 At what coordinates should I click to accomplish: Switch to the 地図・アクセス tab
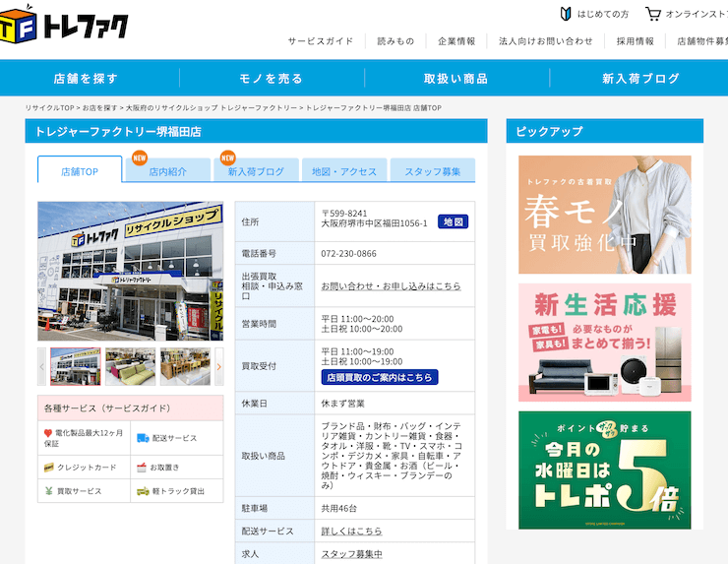click(x=344, y=170)
